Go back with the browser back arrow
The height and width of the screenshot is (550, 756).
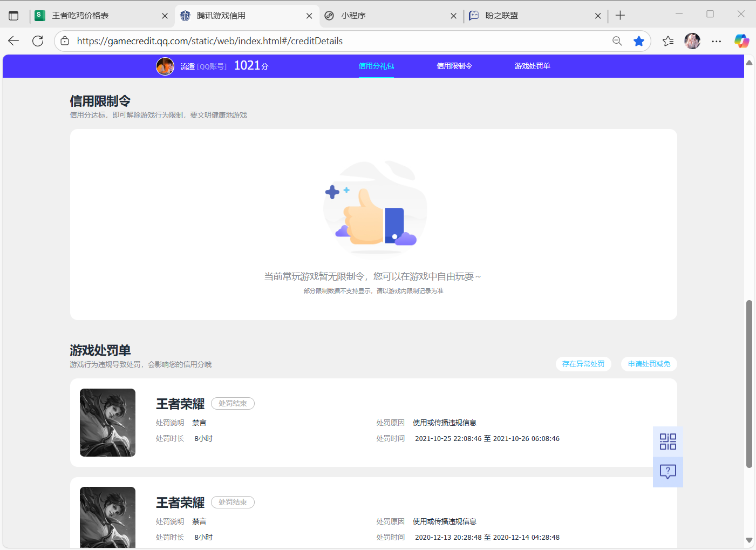pyautogui.click(x=13, y=41)
